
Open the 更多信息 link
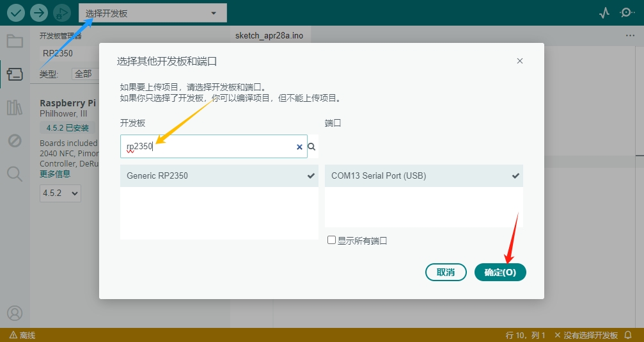[55, 174]
